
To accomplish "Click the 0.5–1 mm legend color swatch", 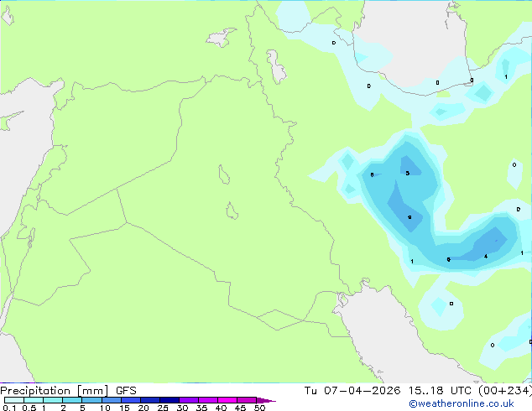I will click(34, 400).
